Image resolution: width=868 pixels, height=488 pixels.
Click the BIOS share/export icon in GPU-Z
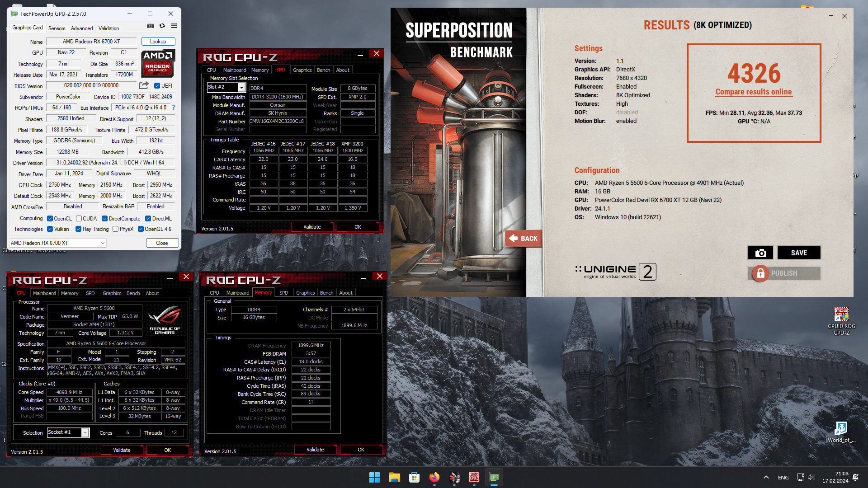(x=144, y=85)
